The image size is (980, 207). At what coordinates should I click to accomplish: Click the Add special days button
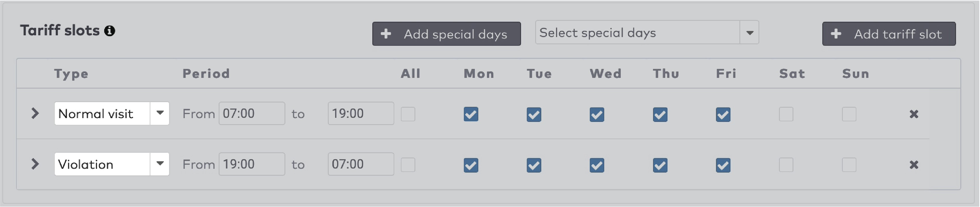click(x=446, y=34)
